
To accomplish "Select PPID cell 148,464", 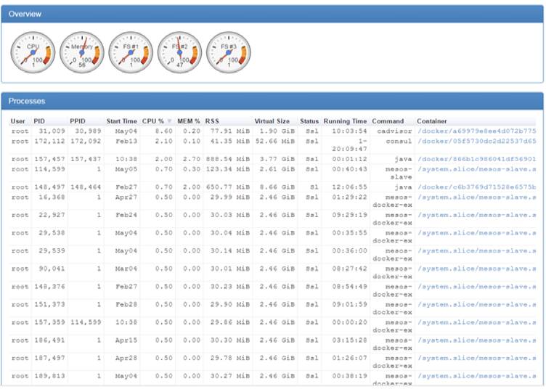I will pyautogui.click(x=86, y=187).
